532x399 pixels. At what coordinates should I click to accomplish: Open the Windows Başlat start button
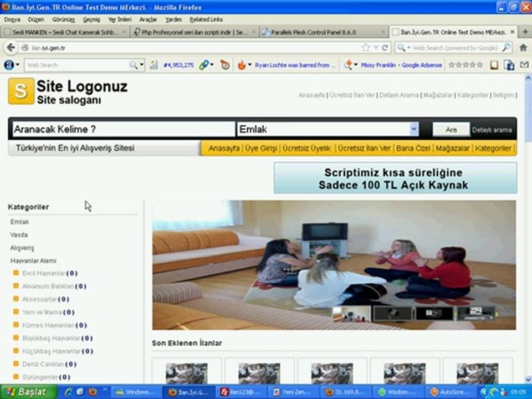[x=28, y=392]
